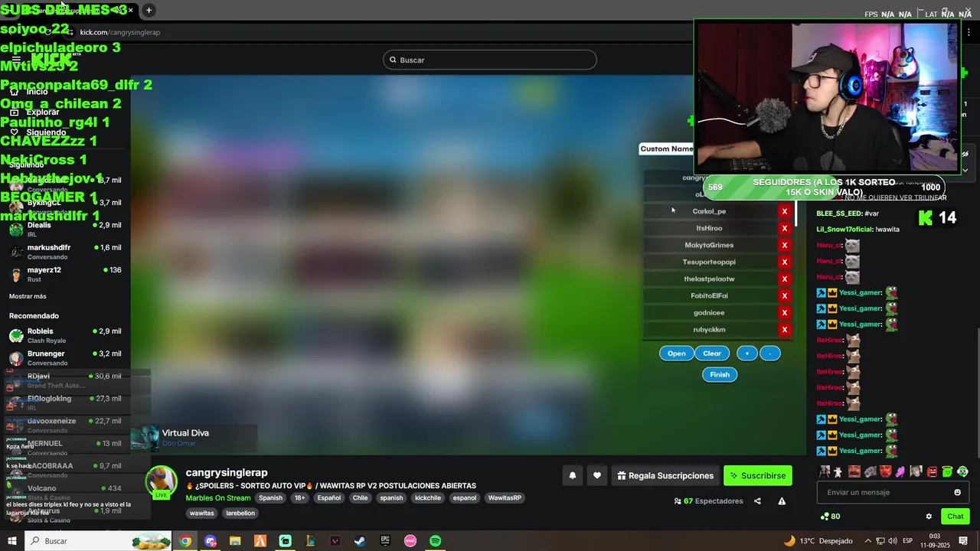Image resolution: width=980 pixels, height=551 pixels.
Task: Expand sidebar with Mostrar más
Action: 28,296
